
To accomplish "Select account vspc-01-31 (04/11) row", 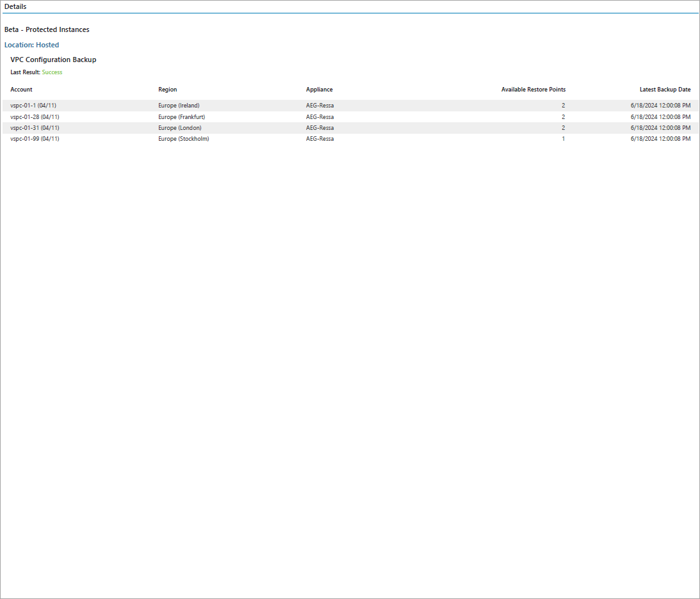I will click(x=350, y=128).
